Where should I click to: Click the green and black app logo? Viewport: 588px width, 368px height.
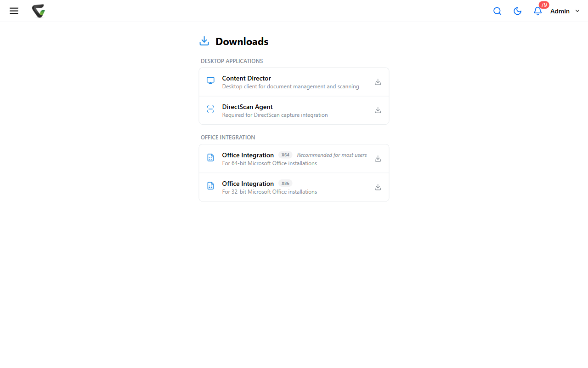[x=39, y=11]
